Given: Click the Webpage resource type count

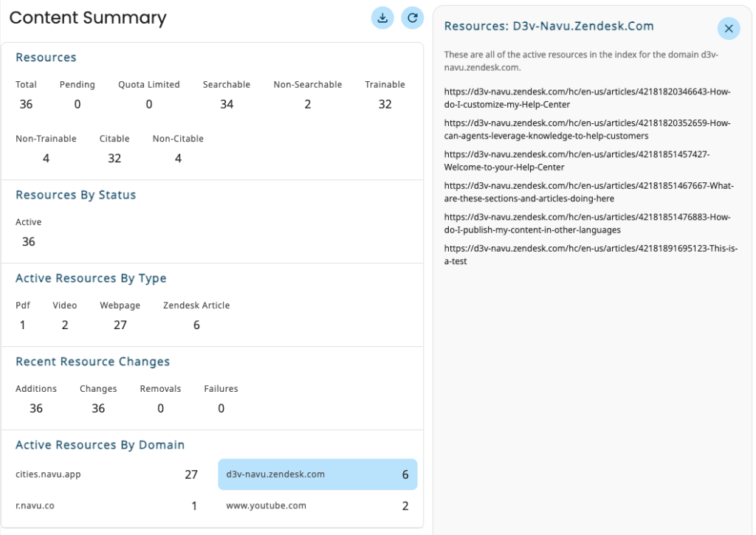Looking at the screenshot, I should click(120, 325).
